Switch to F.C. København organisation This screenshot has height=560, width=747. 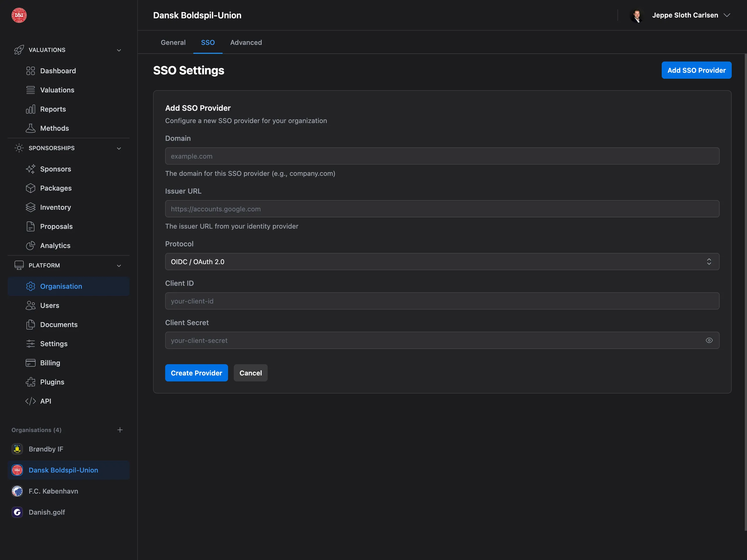[x=69, y=491]
